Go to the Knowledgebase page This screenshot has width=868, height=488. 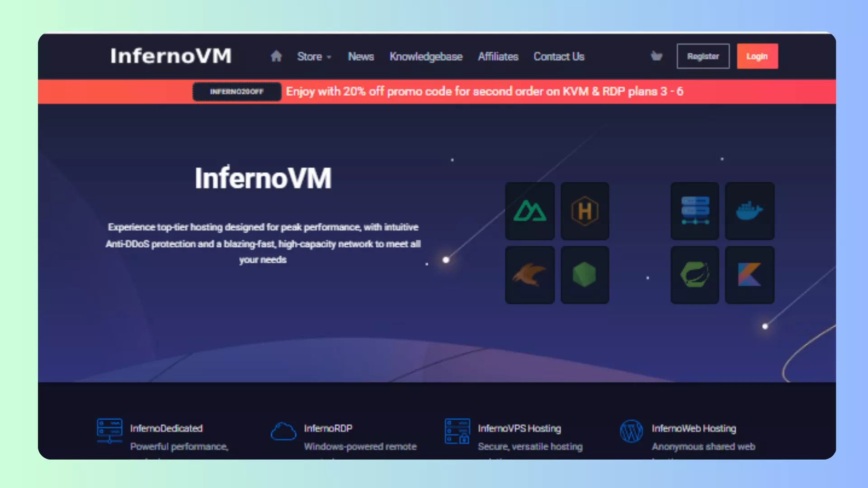(426, 56)
